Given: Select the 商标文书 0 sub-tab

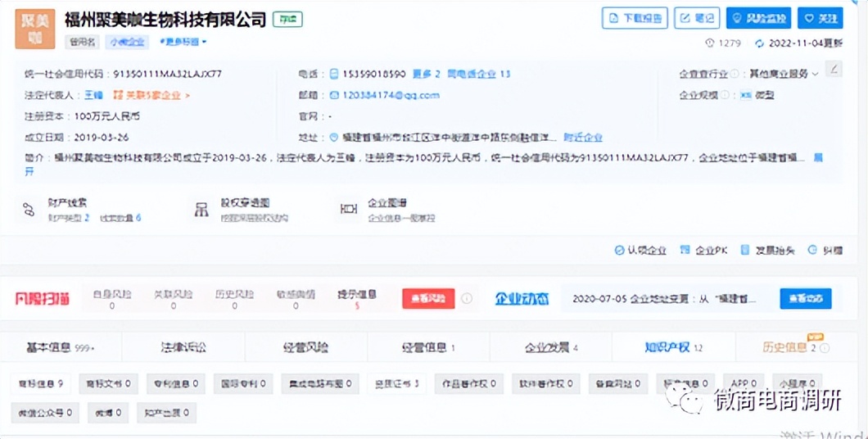Looking at the screenshot, I should [x=108, y=383].
